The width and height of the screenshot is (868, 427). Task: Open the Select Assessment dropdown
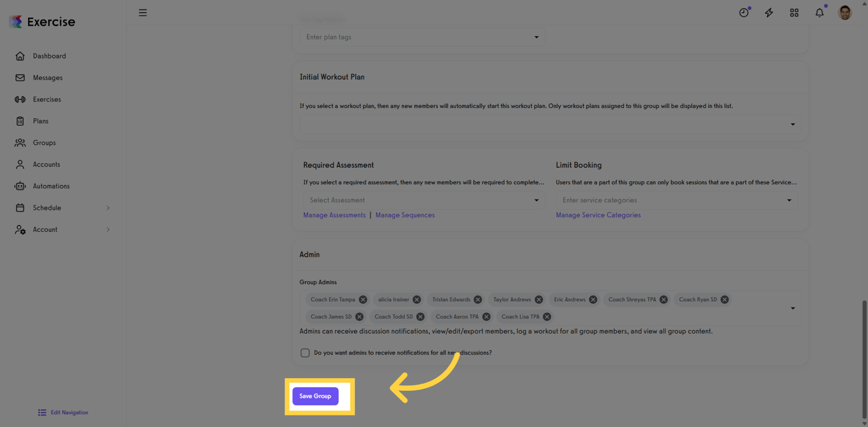[423, 200]
